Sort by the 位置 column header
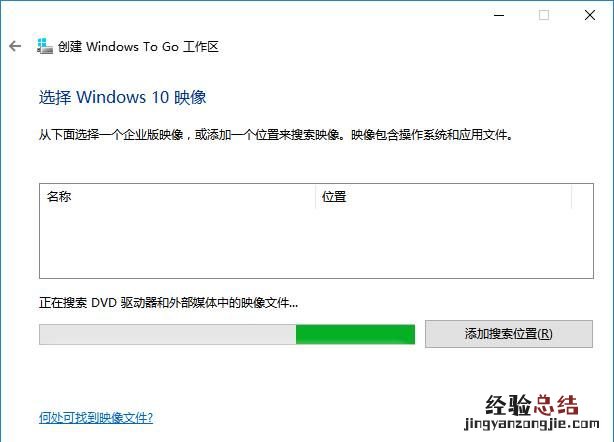 point(443,196)
